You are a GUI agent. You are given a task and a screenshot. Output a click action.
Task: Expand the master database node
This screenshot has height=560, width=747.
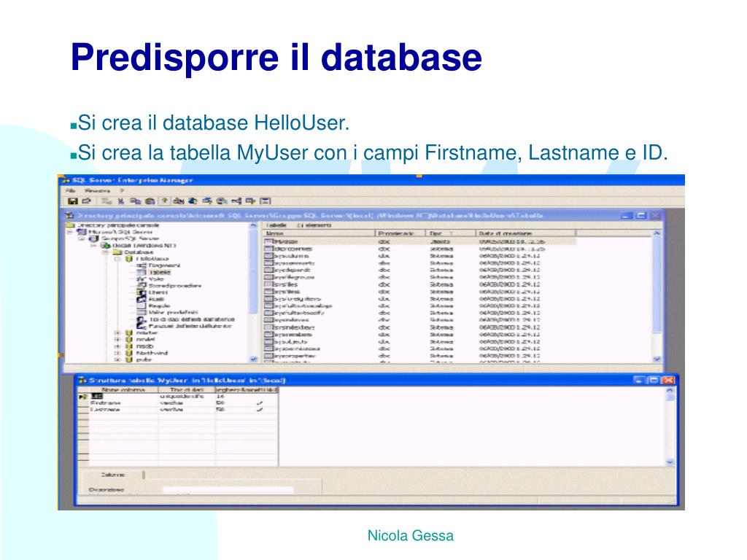pos(117,332)
